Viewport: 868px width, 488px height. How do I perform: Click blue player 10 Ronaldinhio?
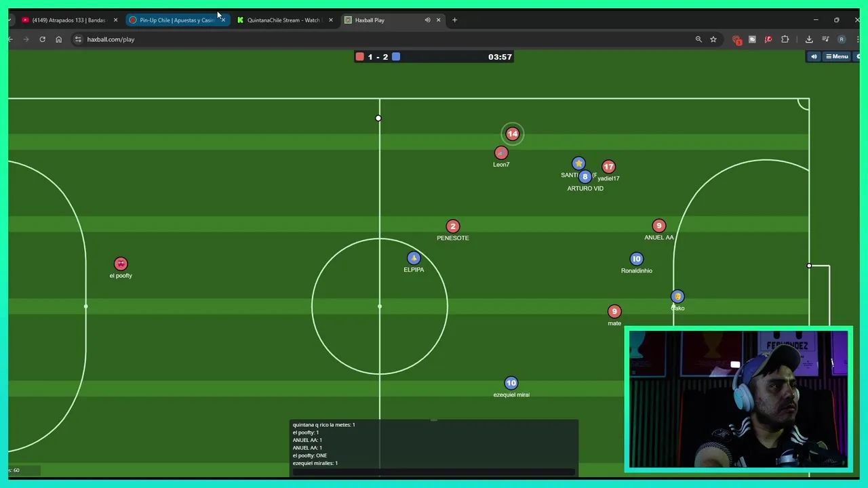(x=636, y=259)
